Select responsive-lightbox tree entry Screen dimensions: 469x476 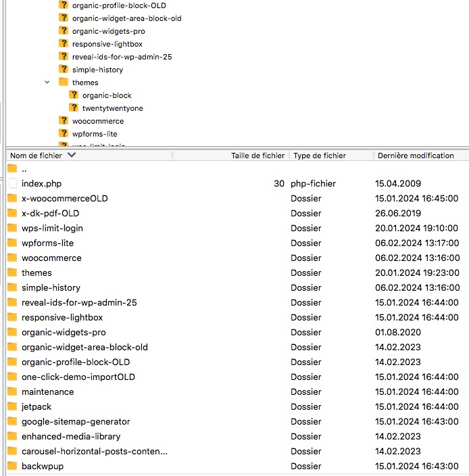pyautogui.click(x=107, y=44)
